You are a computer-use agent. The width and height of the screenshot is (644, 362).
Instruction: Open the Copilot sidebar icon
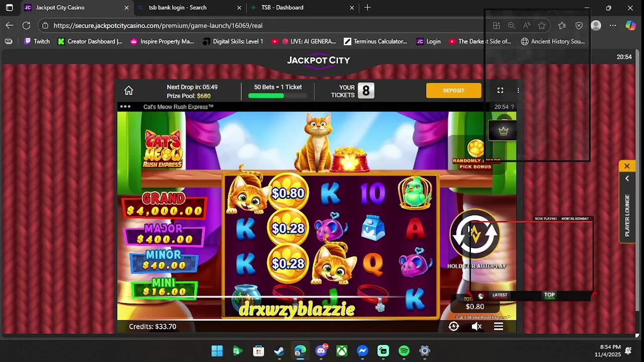[630, 25]
